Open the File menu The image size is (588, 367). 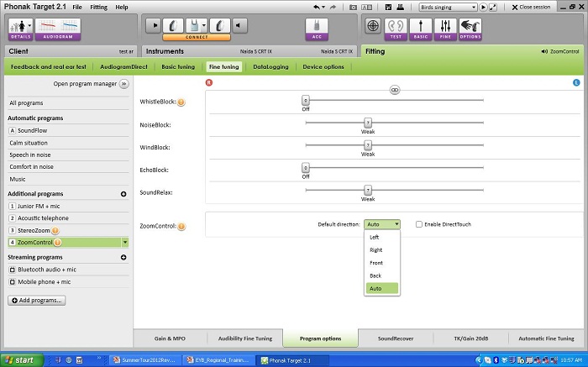click(x=77, y=7)
